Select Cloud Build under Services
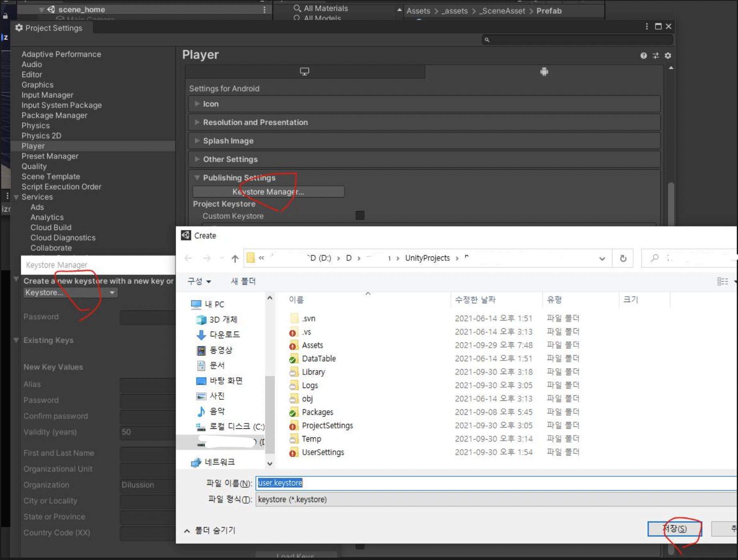738x560 pixels. pyautogui.click(x=51, y=228)
